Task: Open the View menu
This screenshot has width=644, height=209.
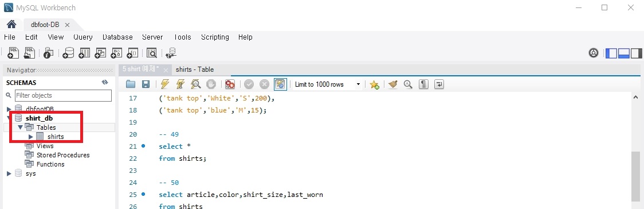Action: click(x=56, y=37)
